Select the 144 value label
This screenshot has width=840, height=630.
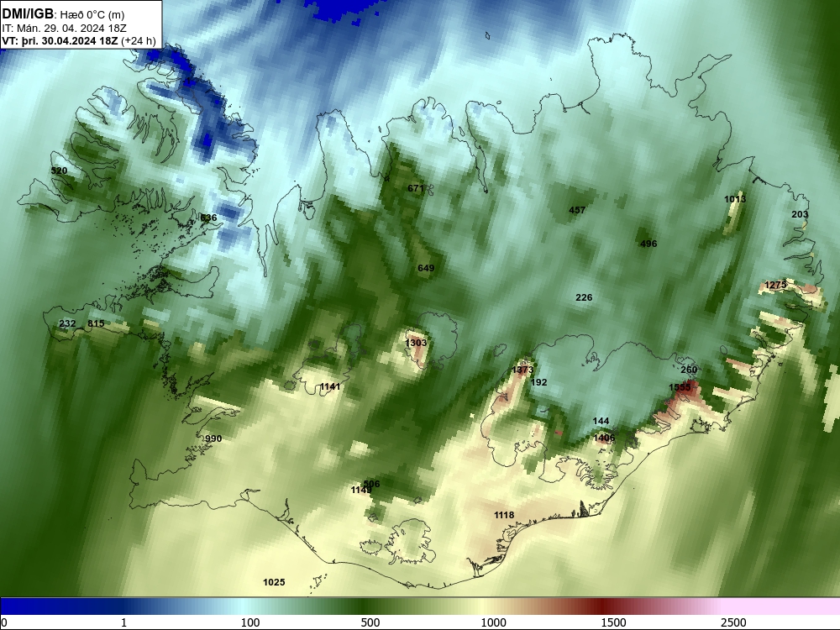coord(601,421)
